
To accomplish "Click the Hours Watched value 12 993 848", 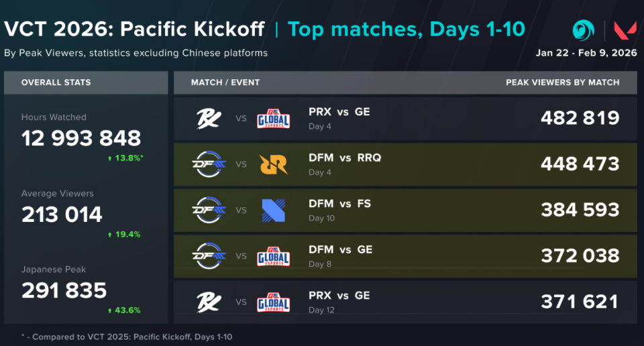I will pyautogui.click(x=81, y=138).
